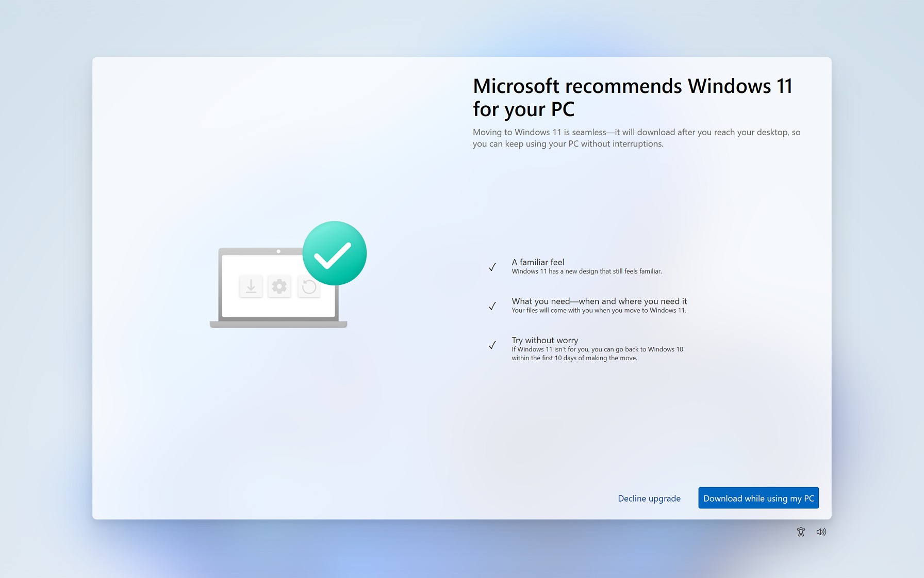Select the 'Microsoft recommends Windows 11' heading
The height and width of the screenshot is (578, 924).
[x=632, y=98]
